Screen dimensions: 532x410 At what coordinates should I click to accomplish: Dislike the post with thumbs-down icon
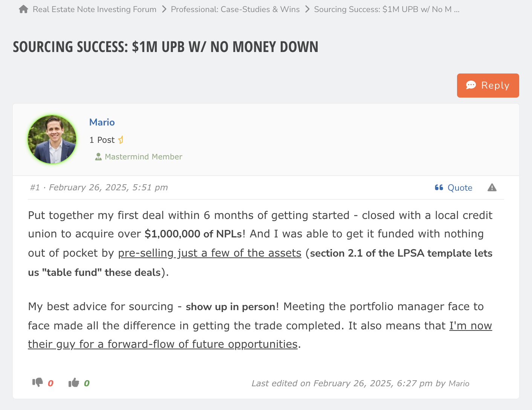coord(37,382)
